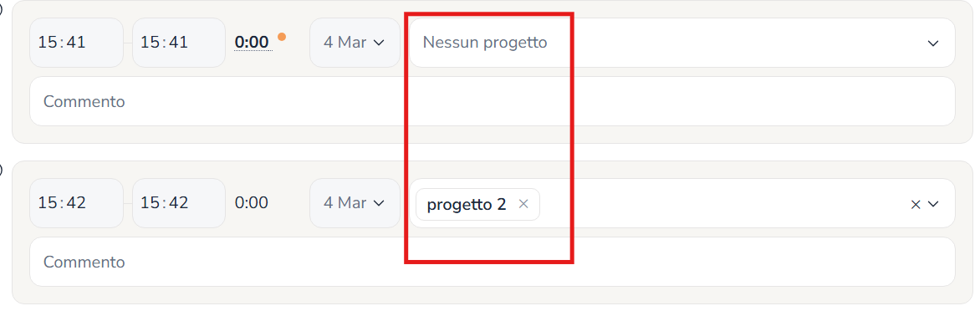Click the first 4 Mar chevron icon
The image size is (980, 311).
(378, 43)
